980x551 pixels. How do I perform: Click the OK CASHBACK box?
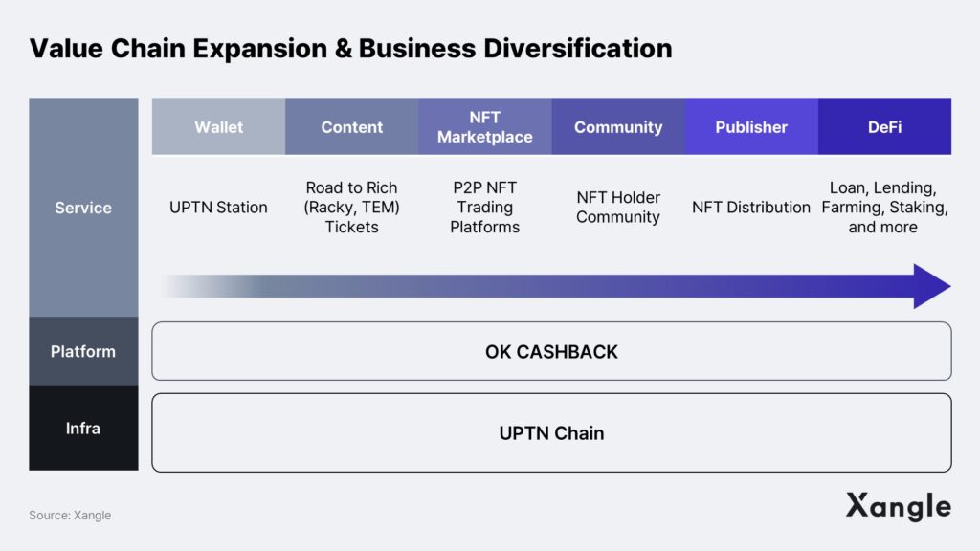click(x=552, y=351)
